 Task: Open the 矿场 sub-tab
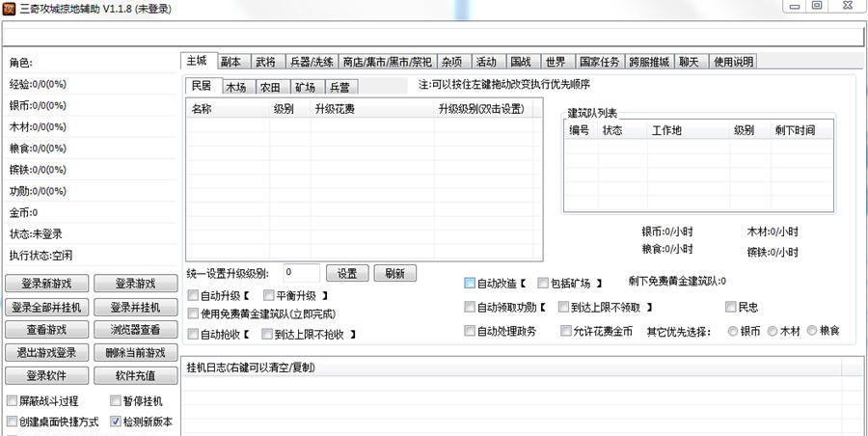[x=306, y=87]
